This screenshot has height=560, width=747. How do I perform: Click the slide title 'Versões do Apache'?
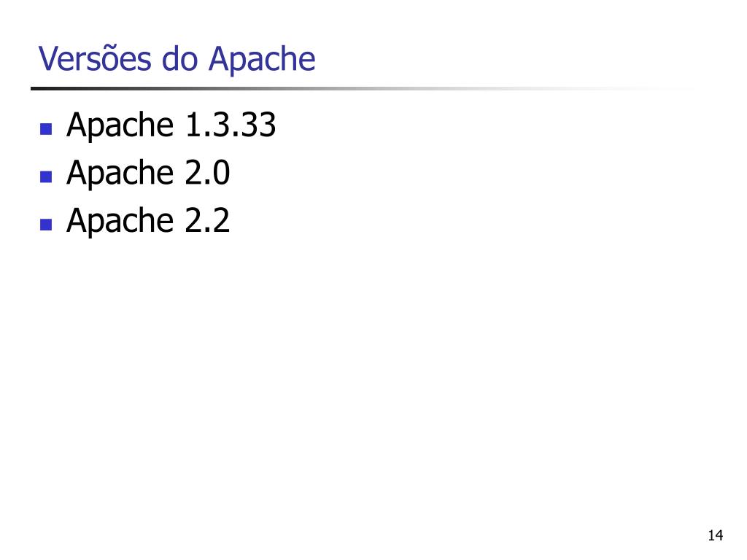(x=177, y=59)
